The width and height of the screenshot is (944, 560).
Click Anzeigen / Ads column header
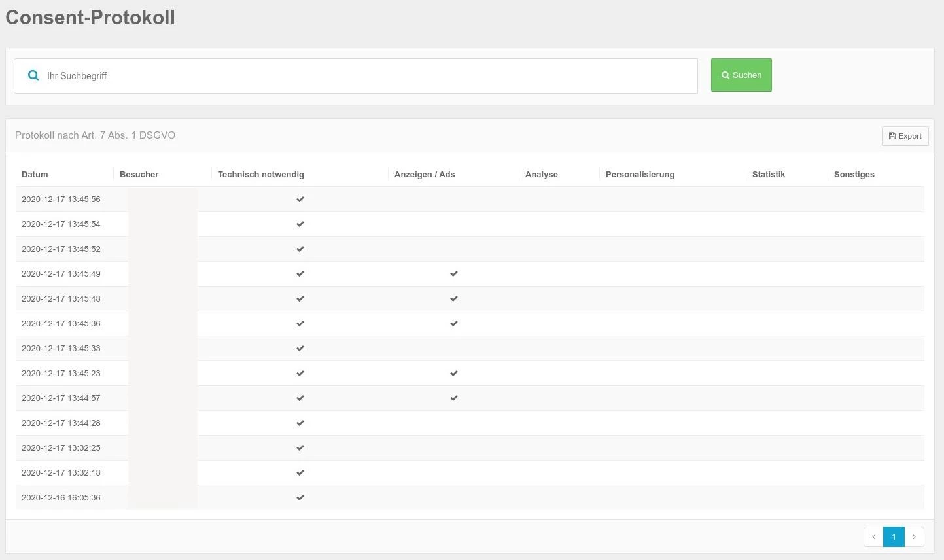(x=424, y=175)
